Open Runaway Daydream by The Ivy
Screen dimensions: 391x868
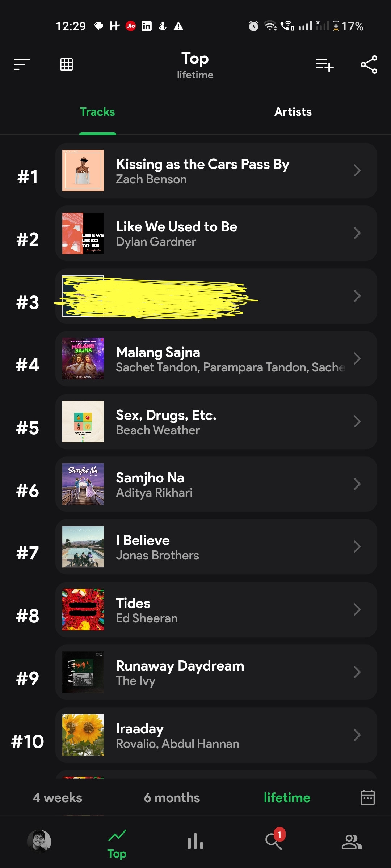(216, 672)
